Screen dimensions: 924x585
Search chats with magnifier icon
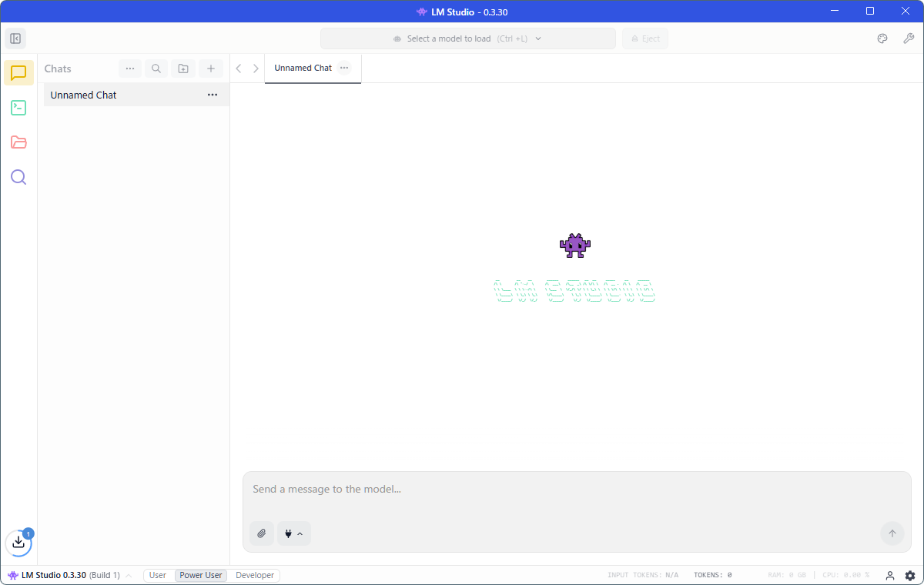tap(156, 69)
